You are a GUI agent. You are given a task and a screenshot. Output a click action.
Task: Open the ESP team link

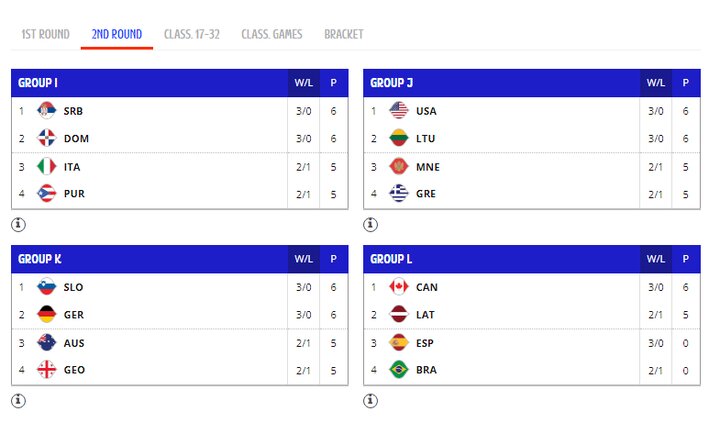coord(425,343)
